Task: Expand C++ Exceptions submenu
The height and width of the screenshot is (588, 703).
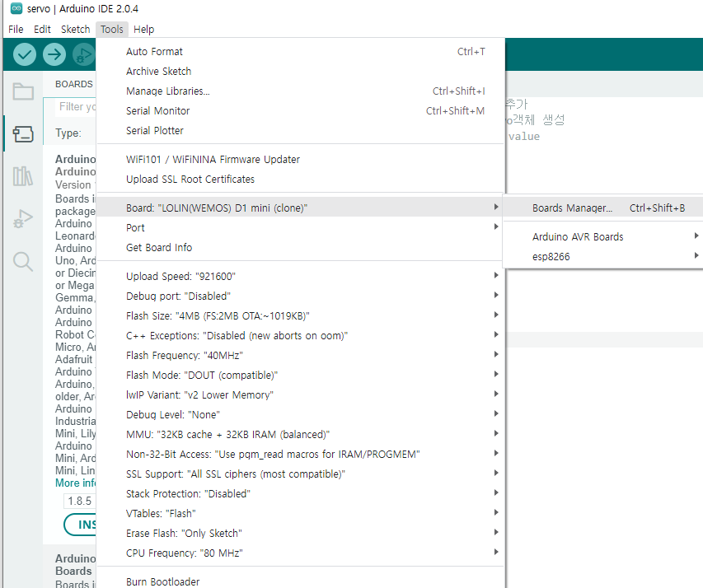Action: (300, 336)
